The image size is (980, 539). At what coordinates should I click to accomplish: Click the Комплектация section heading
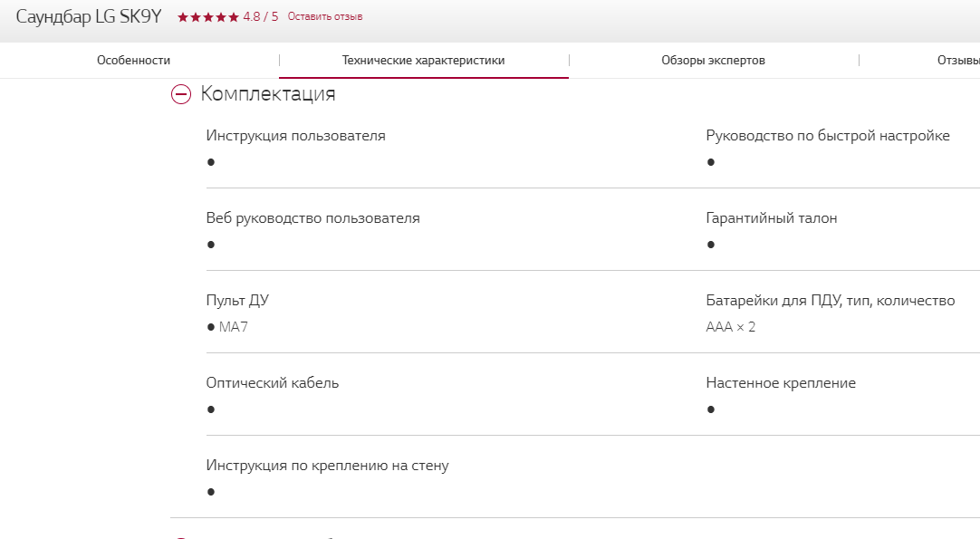click(268, 93)
